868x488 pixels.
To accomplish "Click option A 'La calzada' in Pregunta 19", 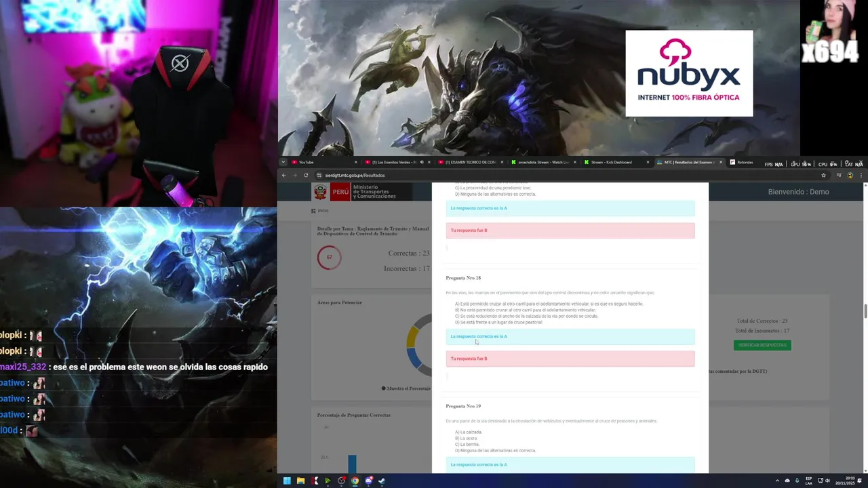I will pyautogui.click(x=469, y=432).
